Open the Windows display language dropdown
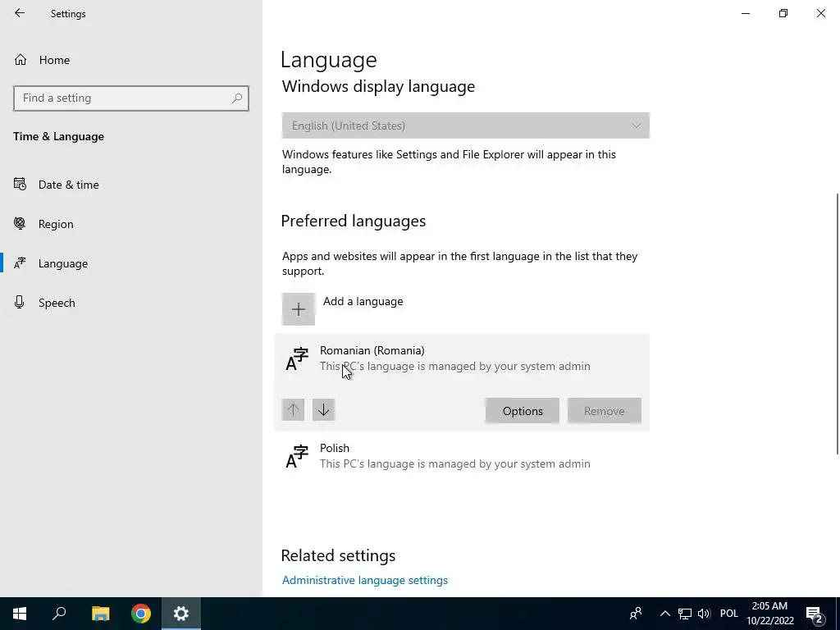Image resolution: width=840 pixels, height=630 pixels. click(466, 126)
